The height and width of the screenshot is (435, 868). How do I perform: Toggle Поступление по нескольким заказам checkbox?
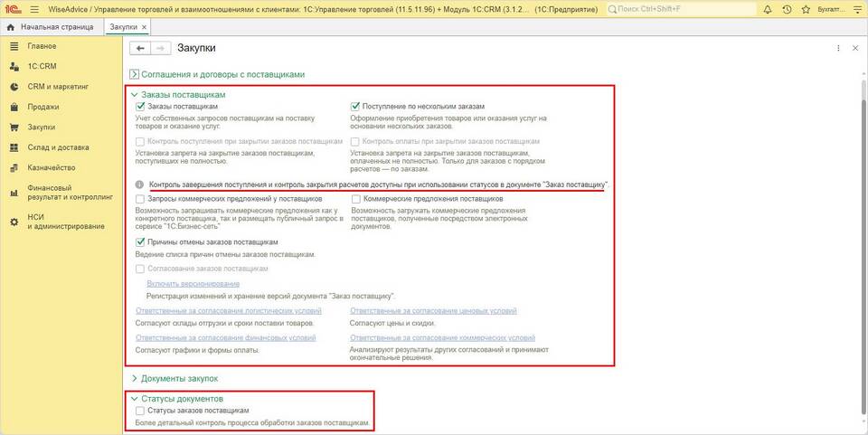point(355,106)
